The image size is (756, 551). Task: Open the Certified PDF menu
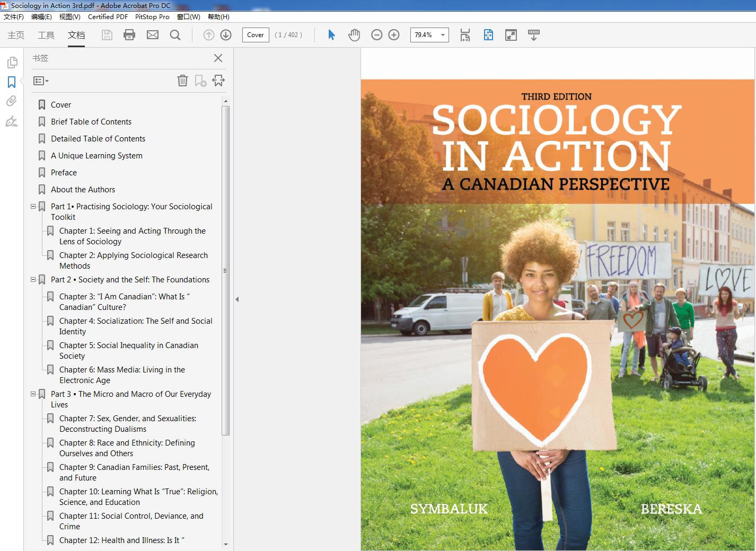108,16
